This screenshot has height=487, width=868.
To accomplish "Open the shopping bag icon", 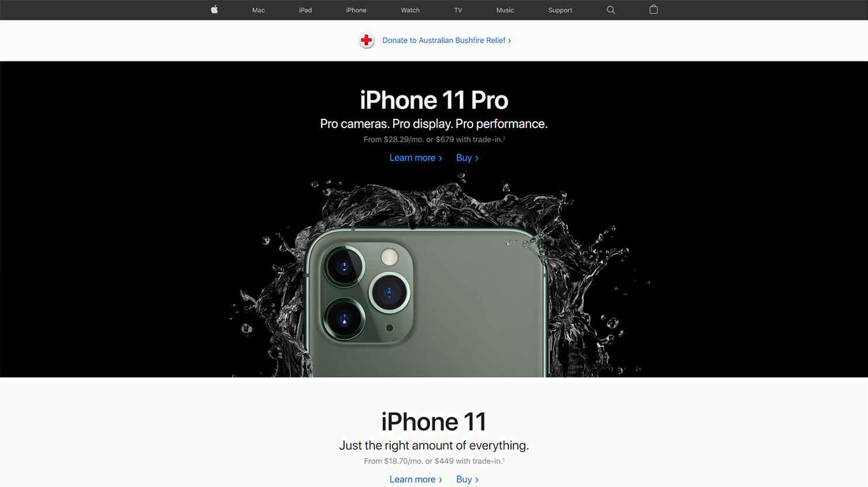I will pyautogui.click(x=653, y=9).
